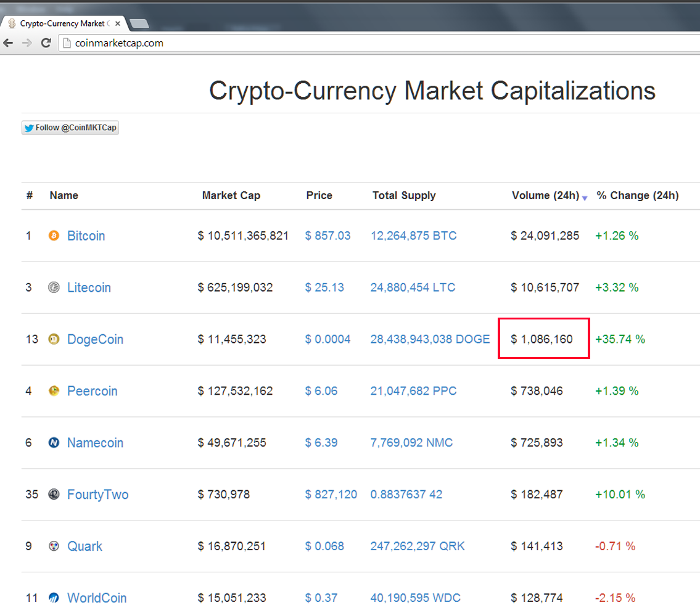The height and width of the screenshot is (605, 700).
Task: Click Follow @CoinMKTCap Twitter button
Action: coord(70,128)
